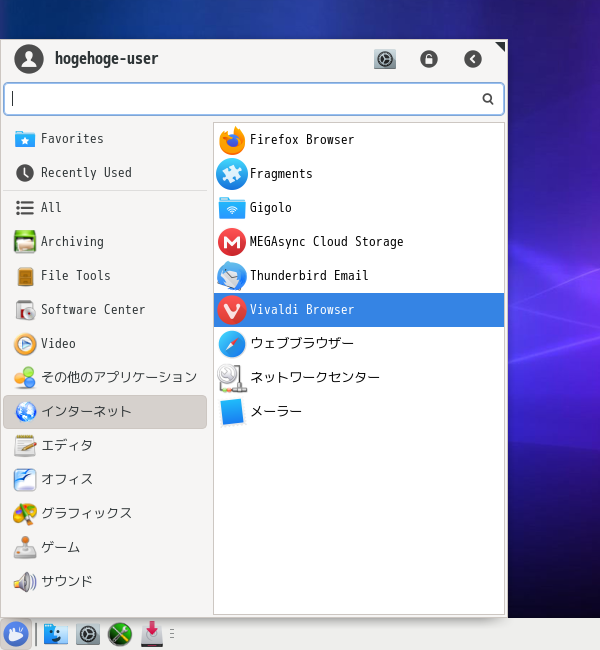Launch the Gigolo application

(x=359, y=208)
